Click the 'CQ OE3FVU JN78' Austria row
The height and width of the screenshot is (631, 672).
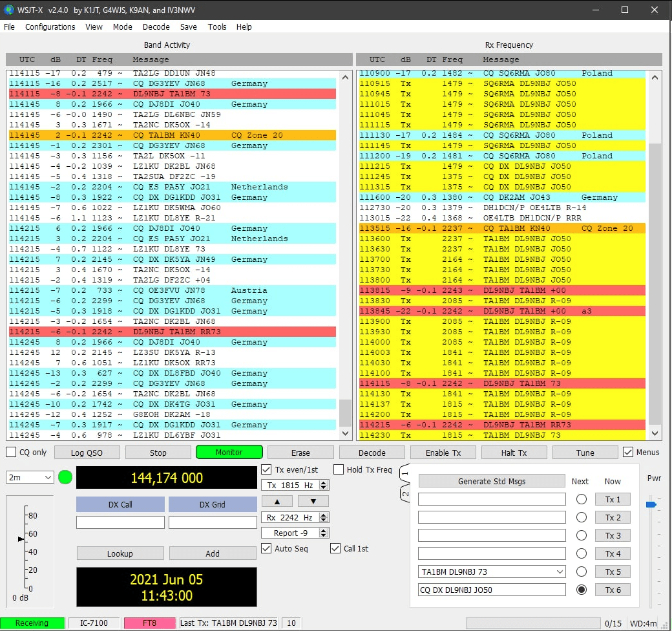[173, 290]
